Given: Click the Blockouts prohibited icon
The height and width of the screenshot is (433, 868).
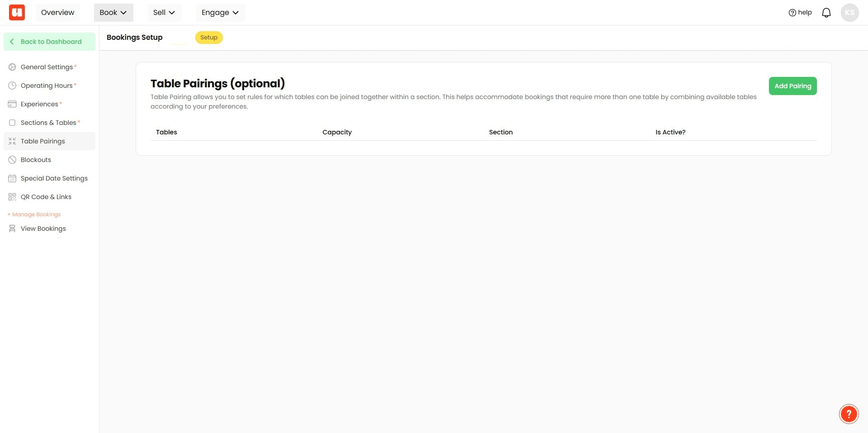Looking at the screenshot, I should click(x=12, y=160).
